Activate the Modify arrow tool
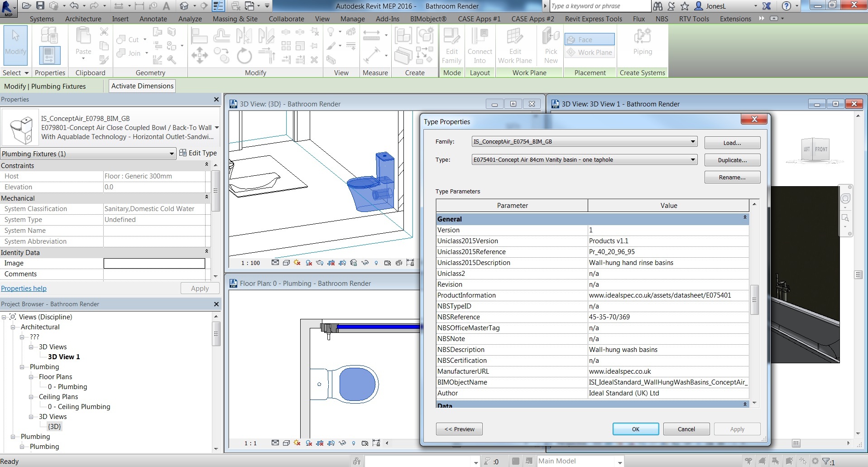 click(16, 45)
